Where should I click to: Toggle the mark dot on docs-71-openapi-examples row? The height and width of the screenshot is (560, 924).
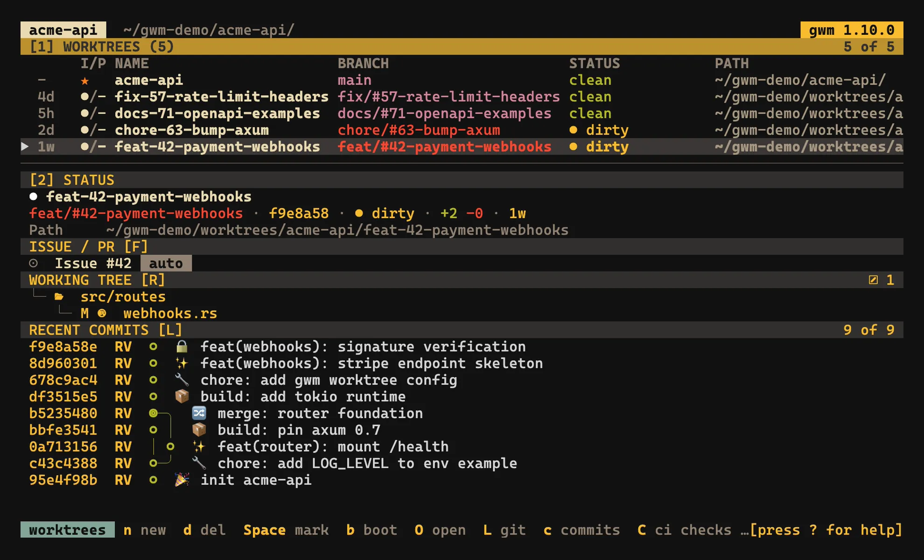[x=84, y=113]
